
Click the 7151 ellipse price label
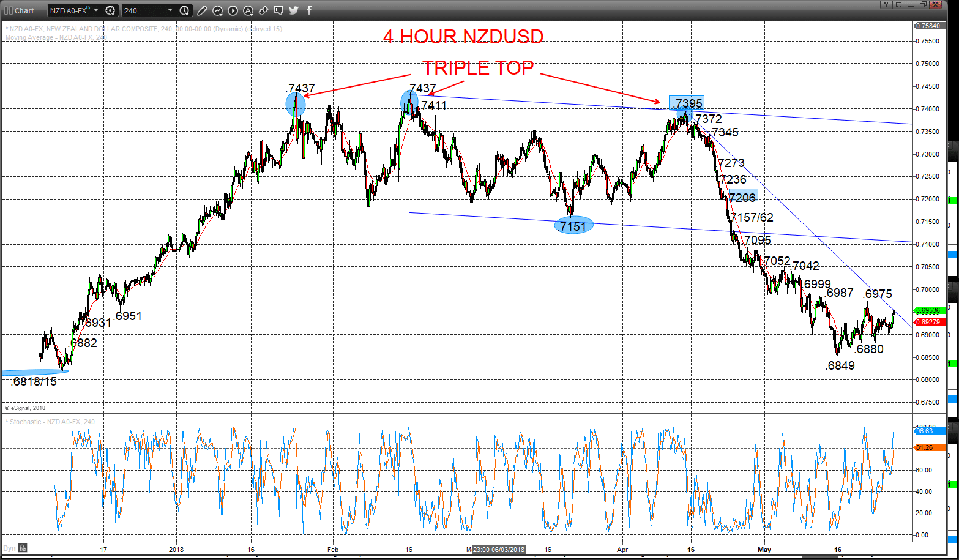pyautogui.click(x=573, y=226)
